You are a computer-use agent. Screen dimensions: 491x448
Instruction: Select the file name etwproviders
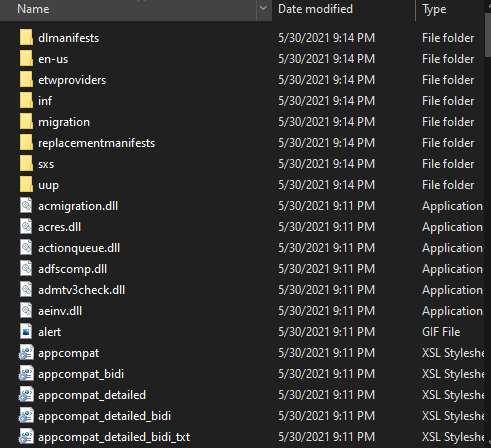coord(72,80)
